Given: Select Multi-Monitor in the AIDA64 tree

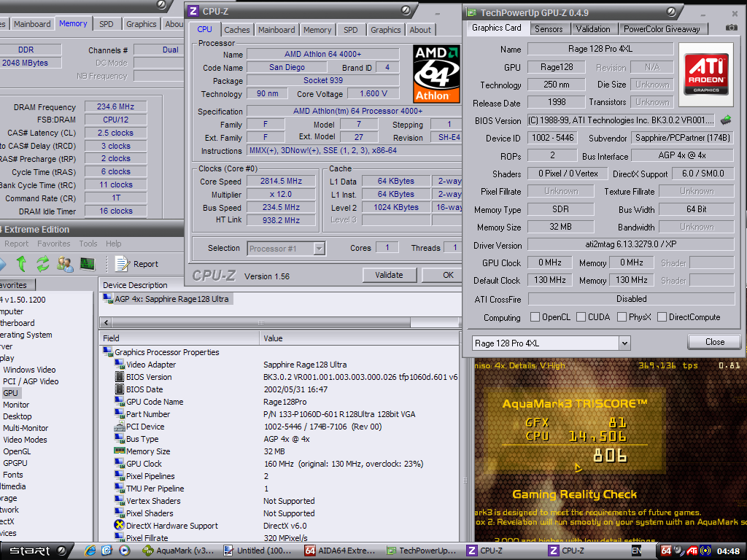Looking at the screenshot, I should tap(26, 428).
